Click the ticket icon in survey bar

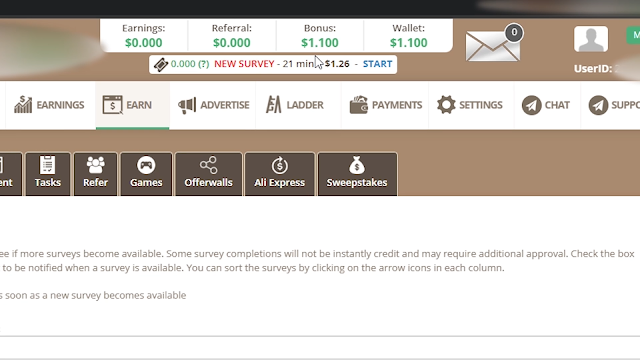160,64
